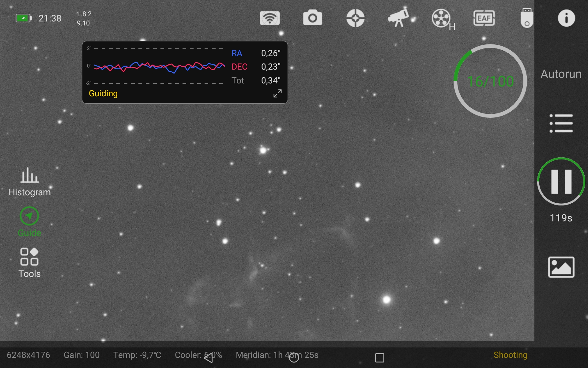Click the version number 1.8.2
The width and height of the screenshot is (588, 368).
click(x=84, y=14)
